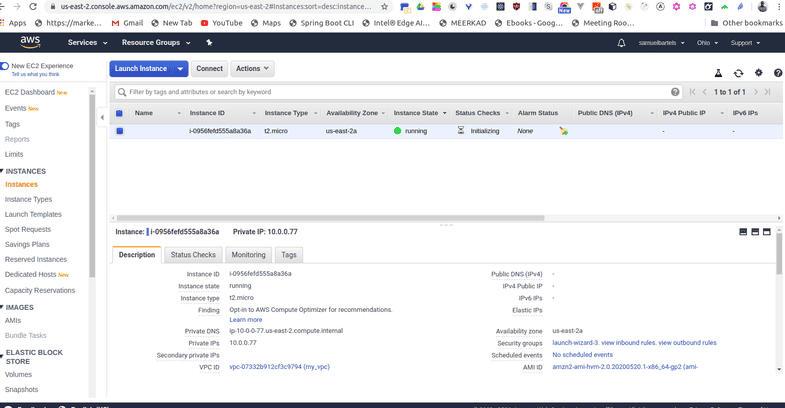Click Launch Instance button
Image resolution: width=785 pixels, height=408 pixels.
coord(141,69)
